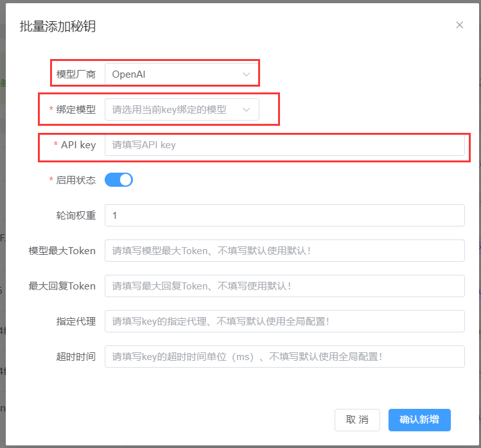Click the 模型最大Token label text
The width and height of the screenshot is (481, 448).
click(62, 251)
